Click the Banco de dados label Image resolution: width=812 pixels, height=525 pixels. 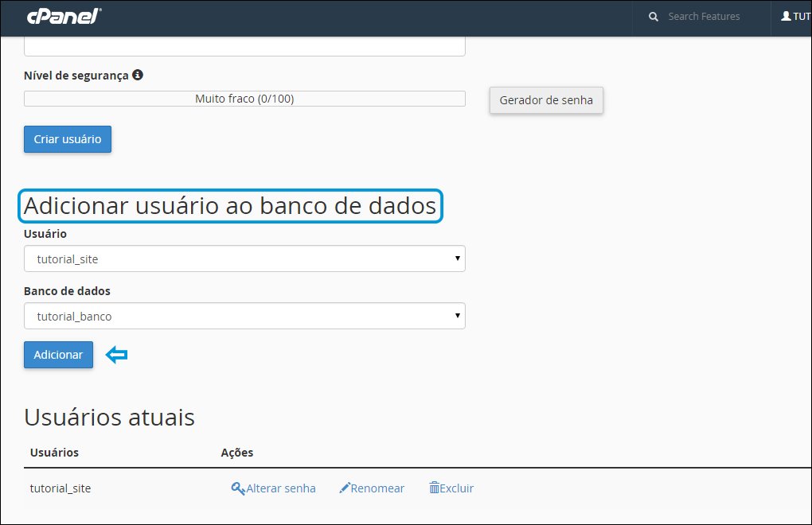68,291
